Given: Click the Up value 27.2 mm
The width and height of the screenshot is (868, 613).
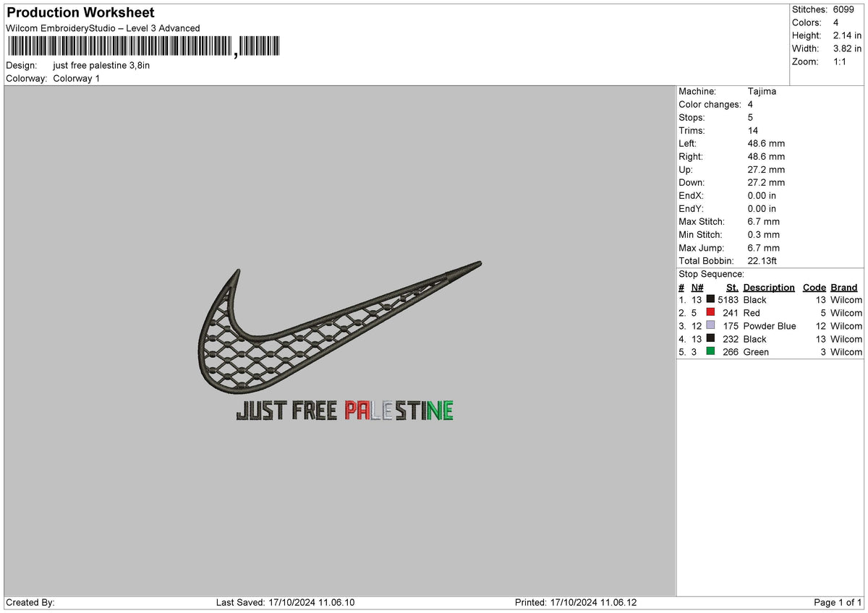Looking at the screenshot, I should [766, 169].
